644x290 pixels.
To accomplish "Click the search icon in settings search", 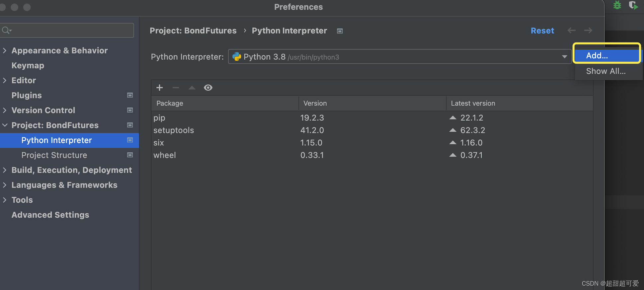I will point(7,31).
